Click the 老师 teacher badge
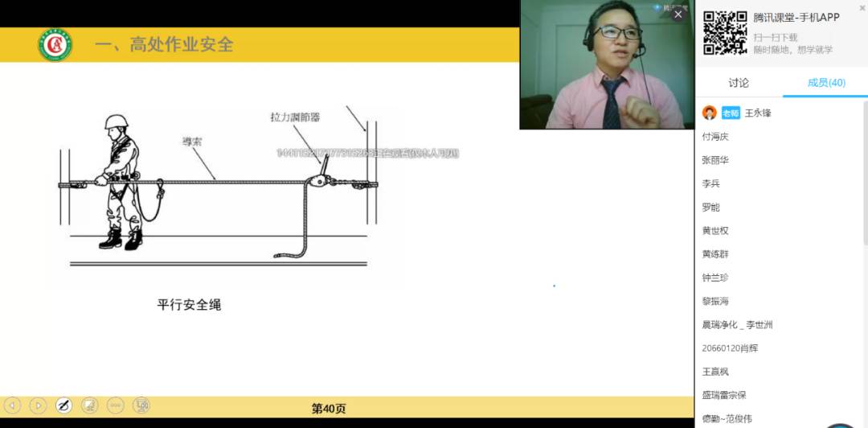 click(x=731, y=113)
